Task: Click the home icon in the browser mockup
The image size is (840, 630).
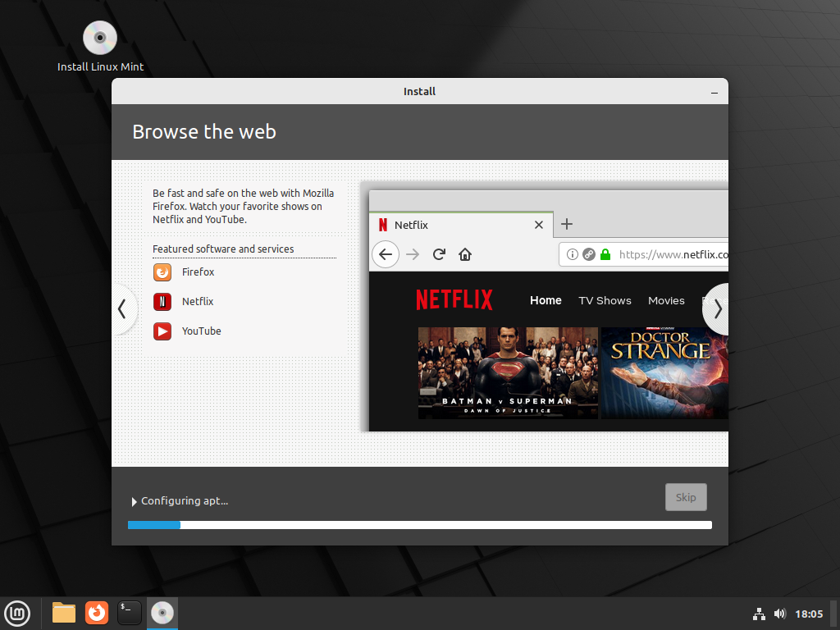Action: click(x=465, y=254)
